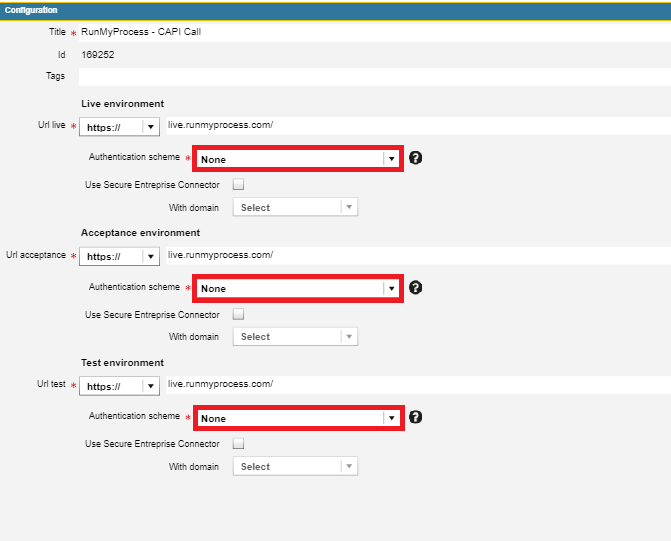Viewport: 671px width, 541px height.
Task: Click the Title field with RunMyProcess text
Action: [x=370, y=32]
